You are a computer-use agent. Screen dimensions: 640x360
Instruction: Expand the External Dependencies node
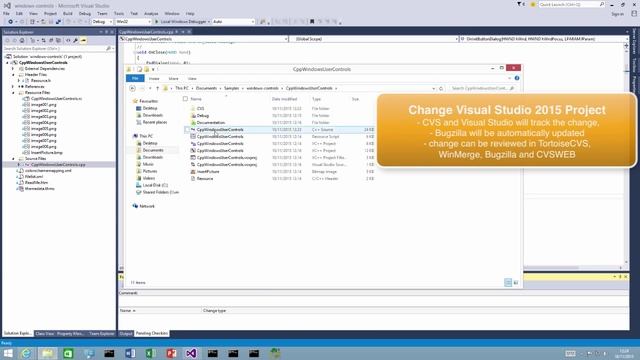point(13,69)
